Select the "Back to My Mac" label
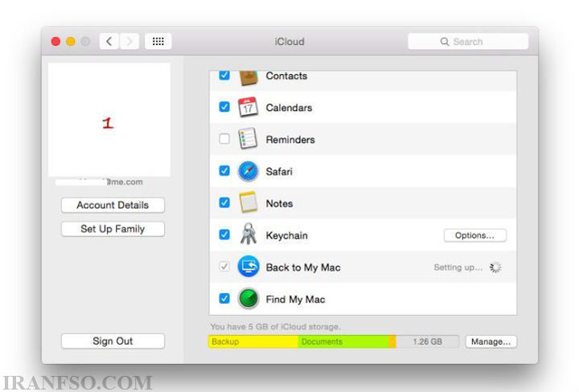 pos(303,267)
